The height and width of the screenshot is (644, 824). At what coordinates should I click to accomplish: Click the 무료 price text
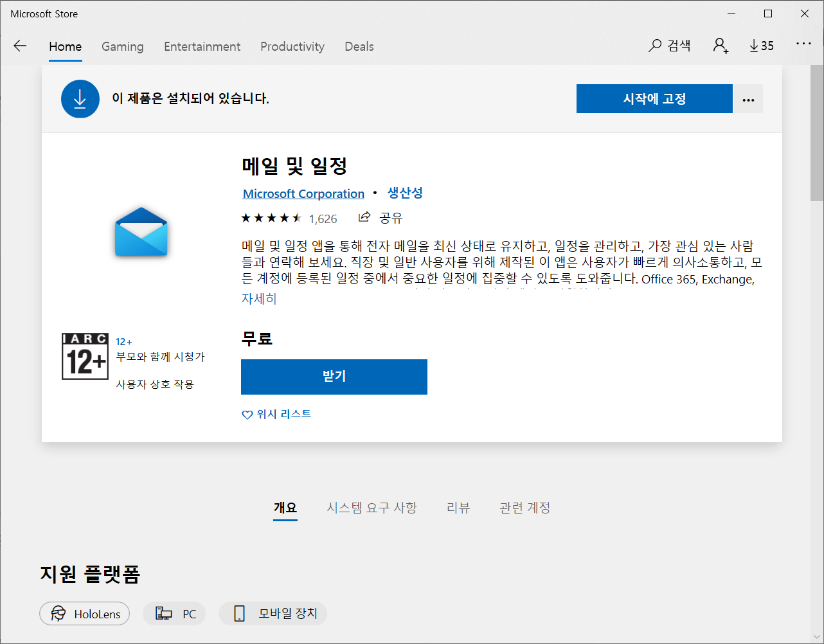257,338
